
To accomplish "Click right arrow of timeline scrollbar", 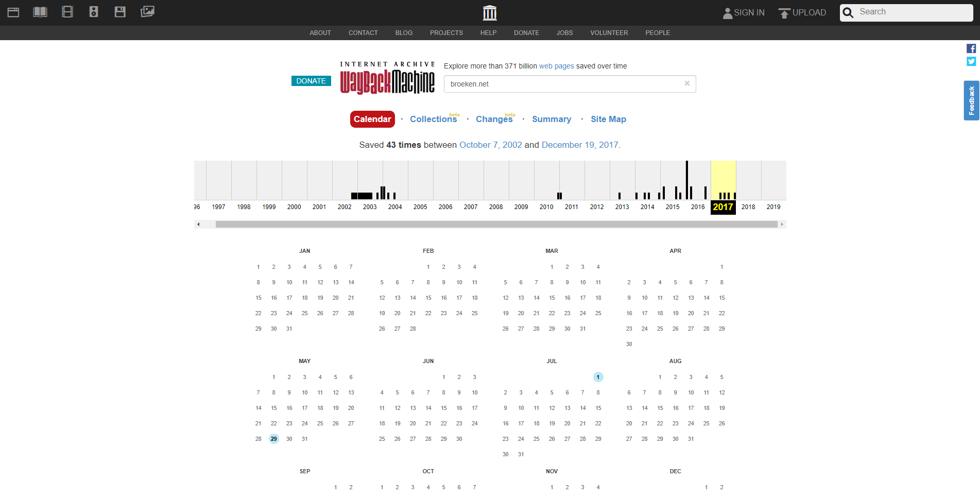I will 782,224.
